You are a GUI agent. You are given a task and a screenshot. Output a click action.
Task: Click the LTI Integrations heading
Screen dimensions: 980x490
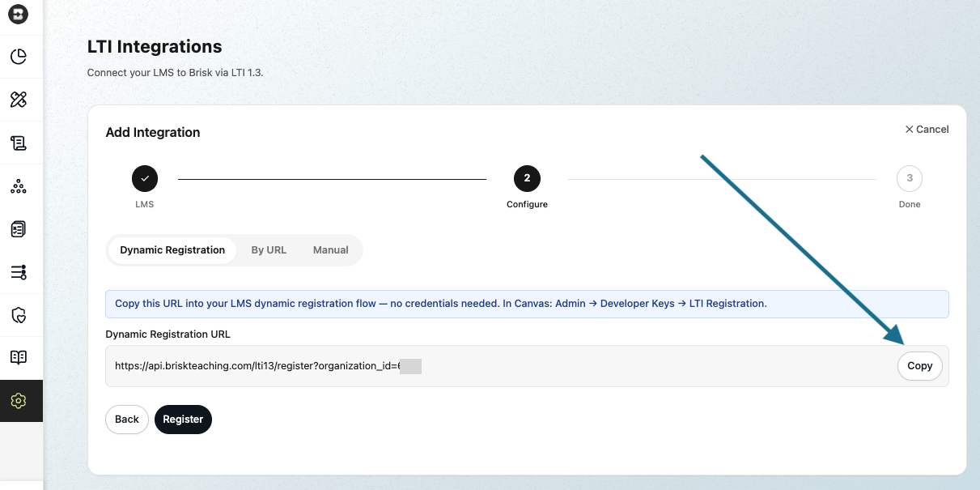coord(155,47)
